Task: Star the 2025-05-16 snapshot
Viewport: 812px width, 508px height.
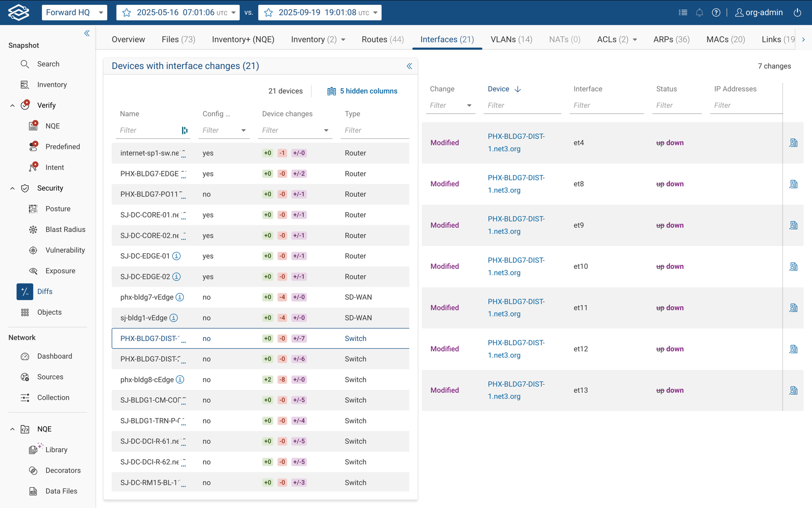Action: click(126, 13)
